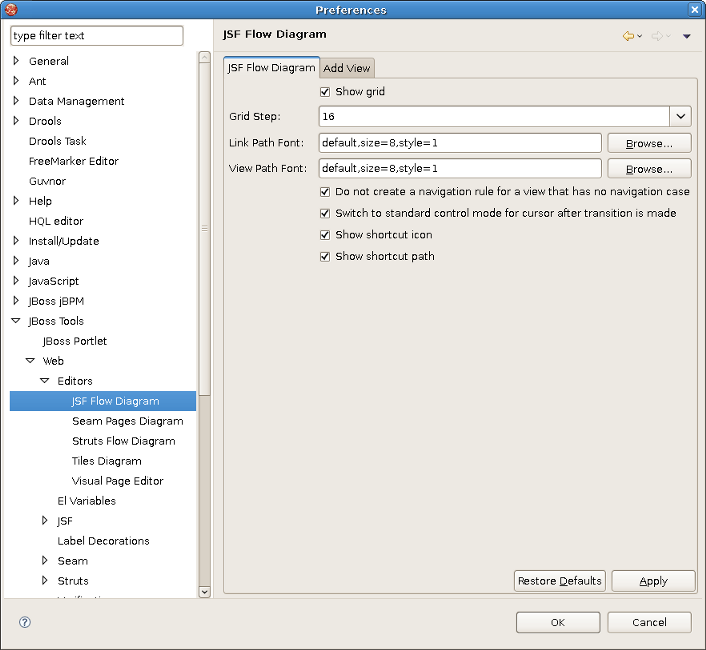
Task: Click the type filter text field
Action: [x=97, y=36]
